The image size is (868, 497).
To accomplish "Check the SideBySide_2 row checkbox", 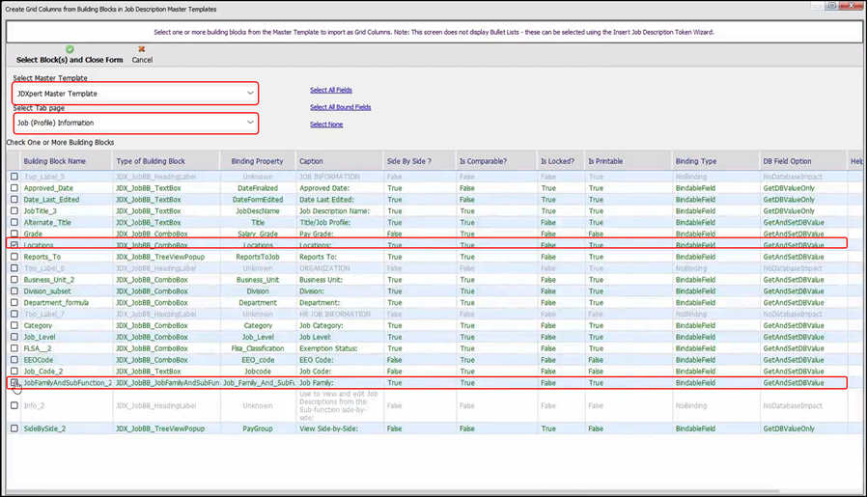I will point(14,428).
